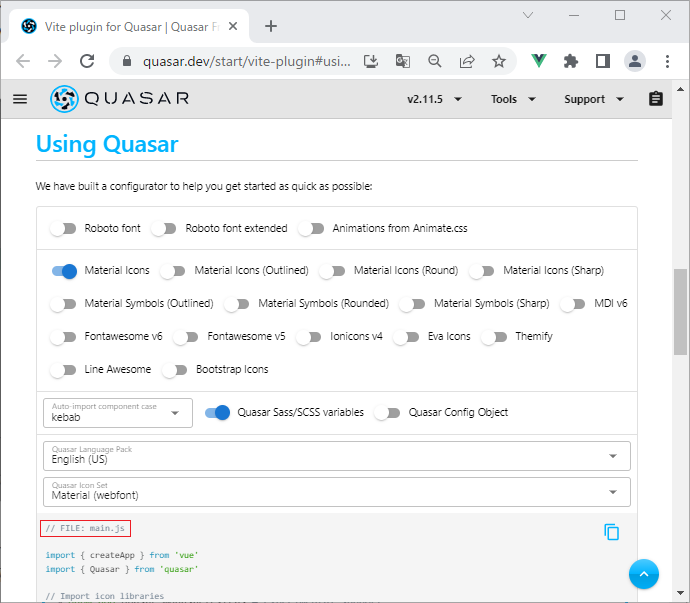Enable Material Icons (Sharp) toggle
Screen dimensions: 690x603
coord(482,271)
